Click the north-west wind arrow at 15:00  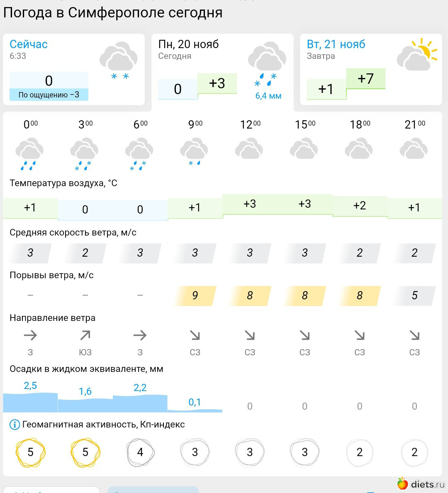304,335
